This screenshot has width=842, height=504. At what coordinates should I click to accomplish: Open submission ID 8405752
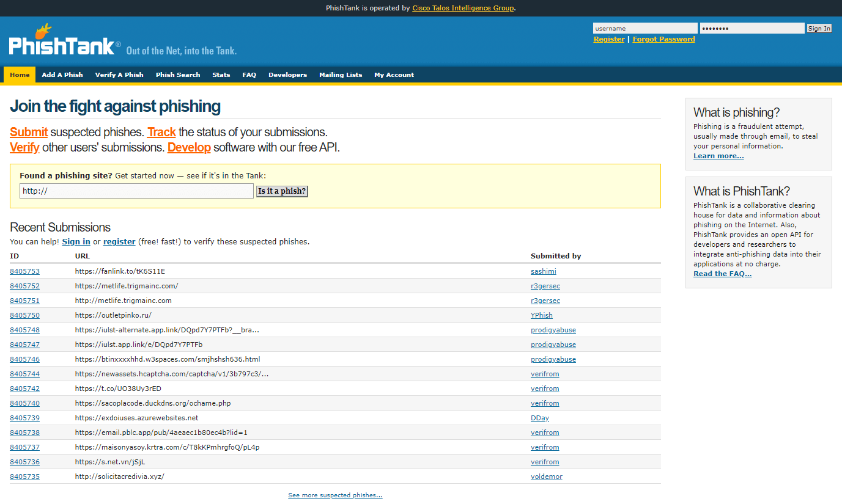pyautogui.click(x=24, y=286)
